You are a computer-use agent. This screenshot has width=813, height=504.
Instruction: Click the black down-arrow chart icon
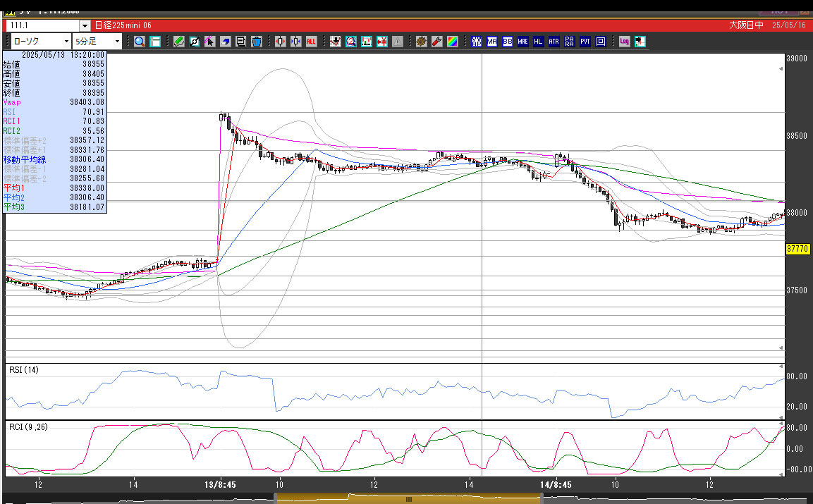click(336, 42)
